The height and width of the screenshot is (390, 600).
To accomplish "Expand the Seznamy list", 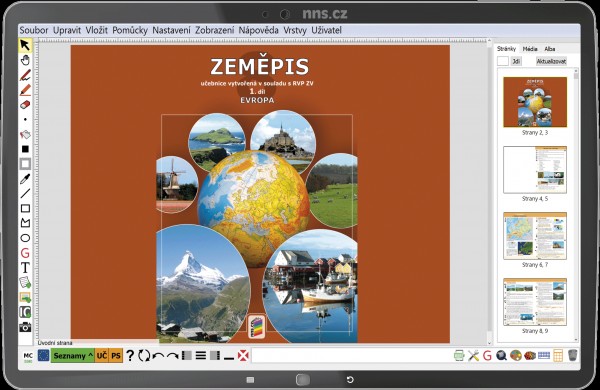I will (73, 356).
